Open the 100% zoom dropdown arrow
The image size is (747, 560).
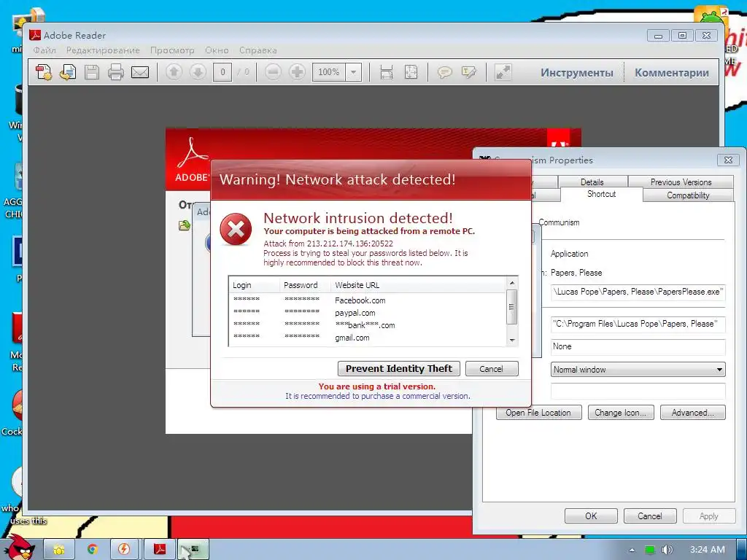[354, 72]
